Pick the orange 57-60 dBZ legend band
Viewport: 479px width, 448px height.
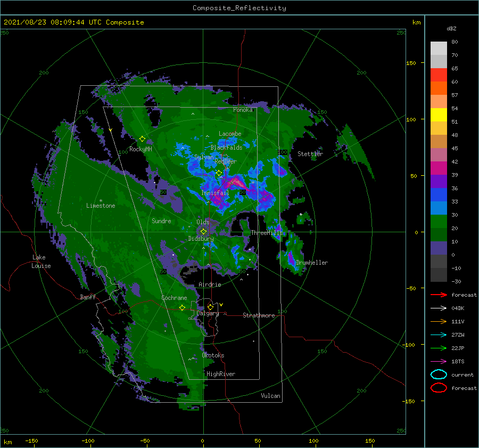tap(439, 88)
